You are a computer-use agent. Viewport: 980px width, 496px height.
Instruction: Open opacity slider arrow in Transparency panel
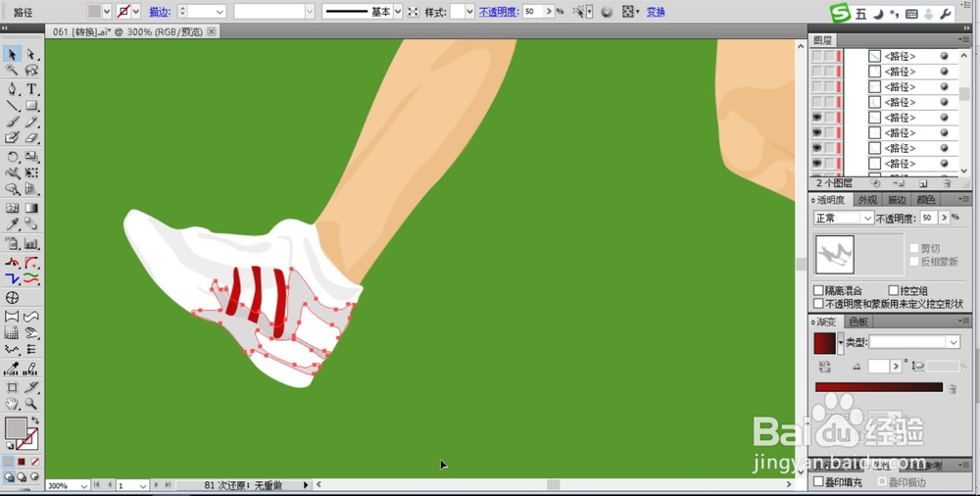tap(945, 218)
